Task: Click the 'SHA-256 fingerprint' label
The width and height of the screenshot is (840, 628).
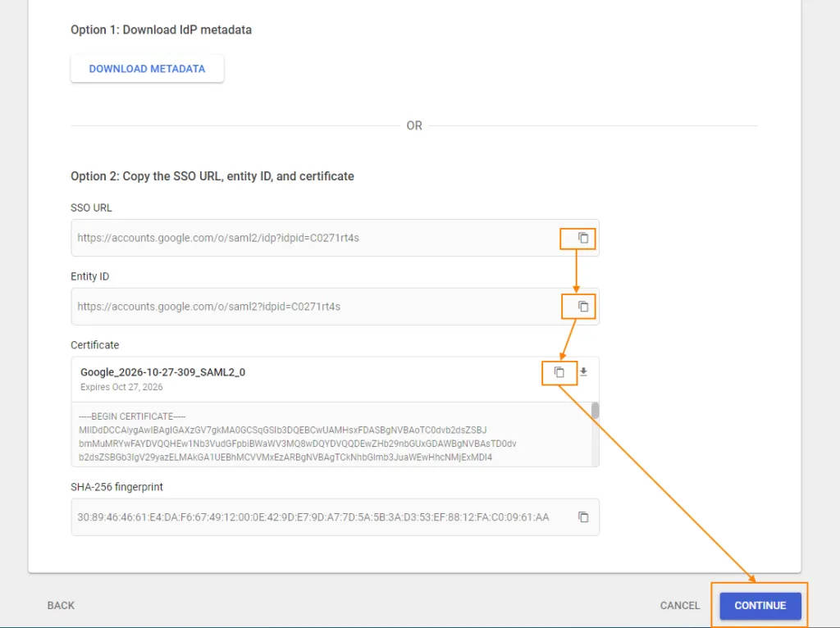Action: click(116, 487)
